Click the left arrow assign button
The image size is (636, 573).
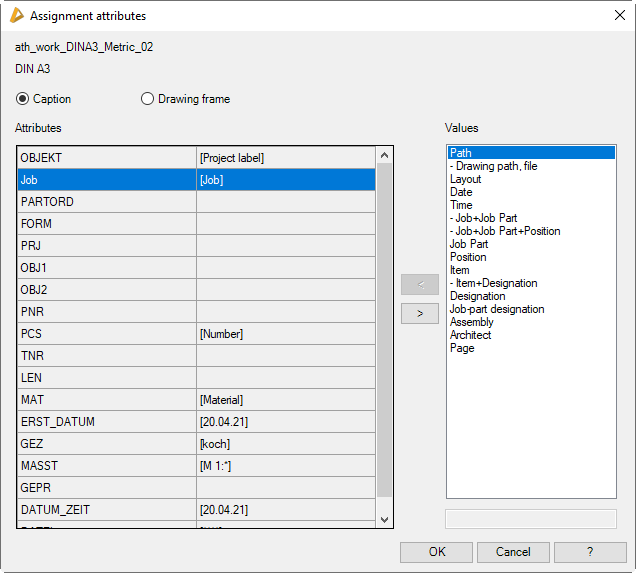(419, 284)
